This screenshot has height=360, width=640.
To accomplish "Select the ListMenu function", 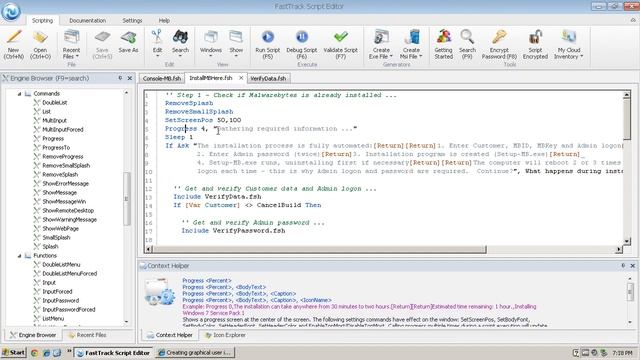I will [x=53, y=318].
